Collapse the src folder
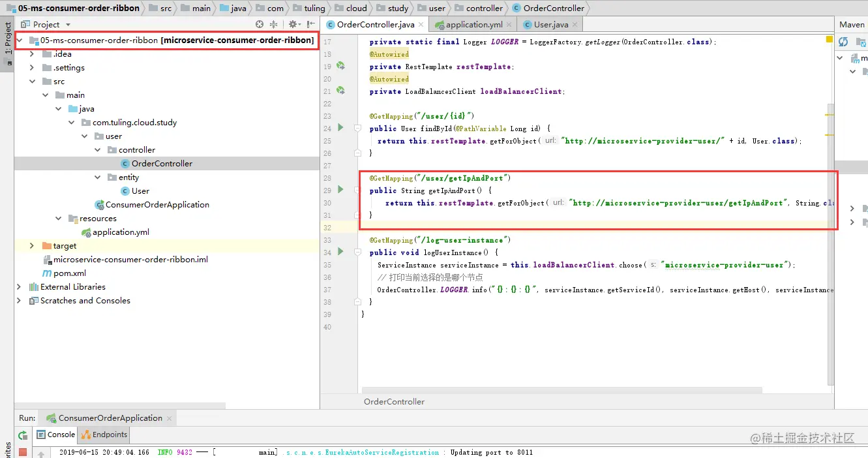The width and height of the screenshot is (868, 458). [32, 82]
